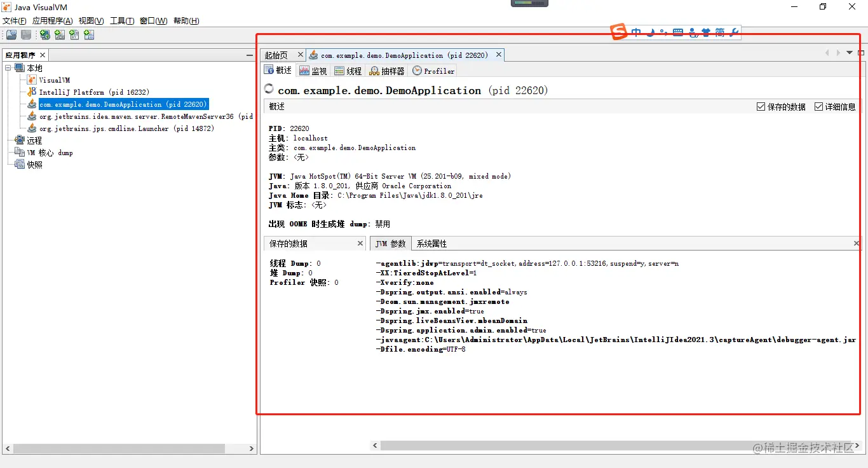Click the Add Snapshot toolbar icon
868x468 pixels.
point(88,35)
